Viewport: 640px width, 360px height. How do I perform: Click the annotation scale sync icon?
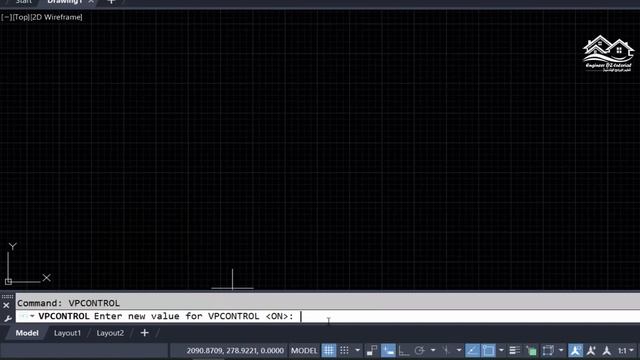(607, 350)
